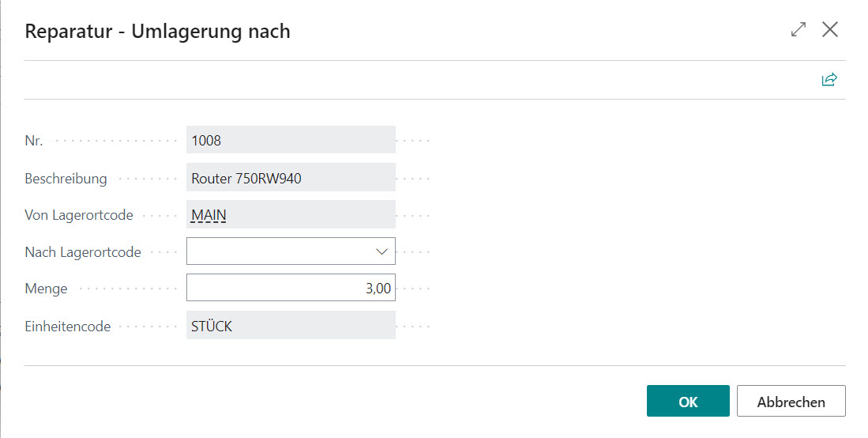
Task: Click the Nr. field showing 1008
Action: [x=291, y=141]
